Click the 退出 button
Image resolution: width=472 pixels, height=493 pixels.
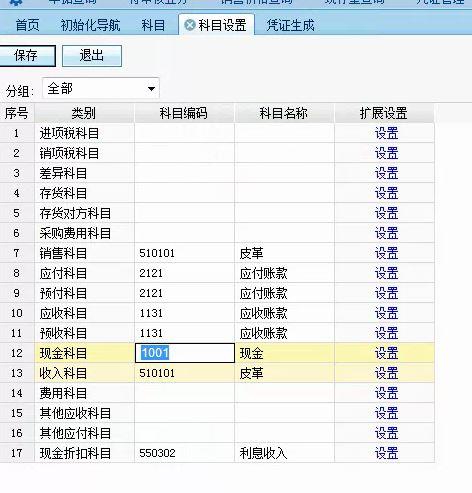(x=92, y=56)
